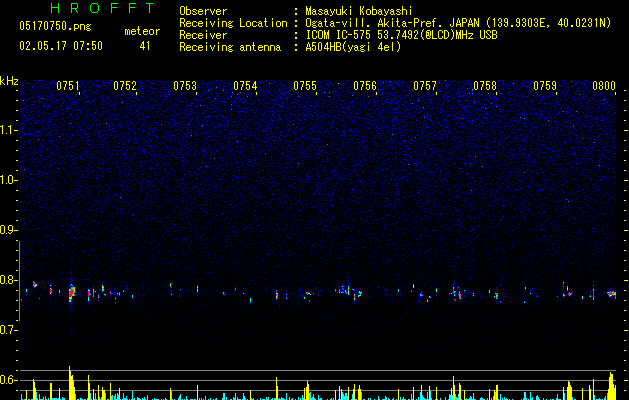
Task: Click the meteor count 41
Action: click(x=145, y=46)
